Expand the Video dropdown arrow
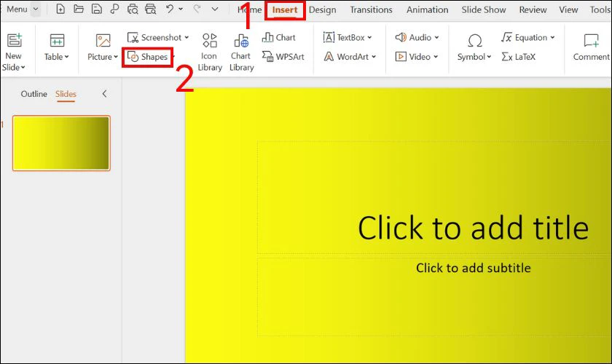Image resolution: width=612 pixels, height=364 pixels. click(436, 57)
